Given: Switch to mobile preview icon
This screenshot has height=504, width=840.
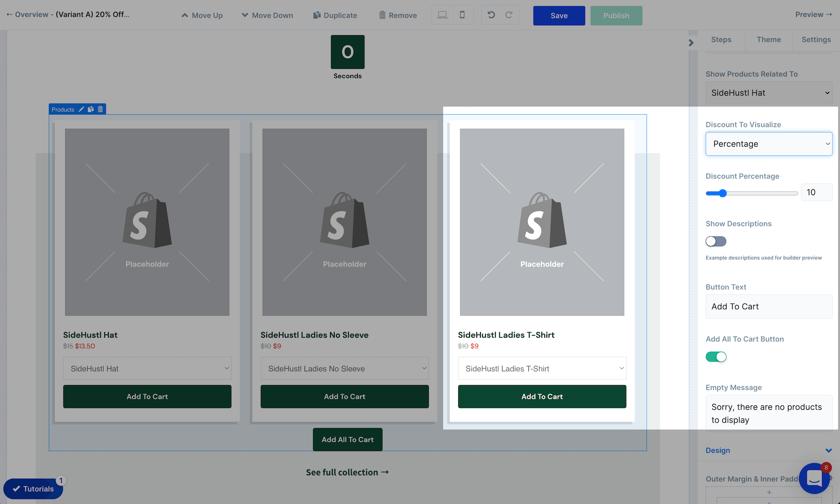Looking at the screenshot, I should pos(462,15).
